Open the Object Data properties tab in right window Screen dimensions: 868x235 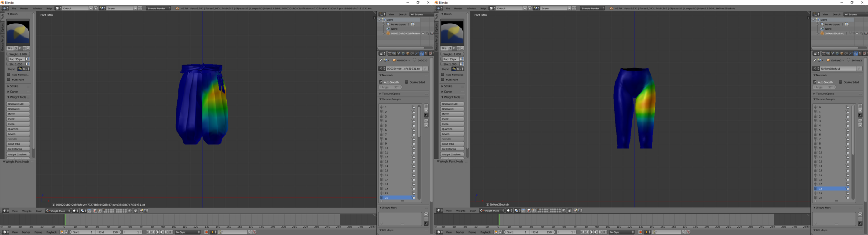[x=855, y=53]
